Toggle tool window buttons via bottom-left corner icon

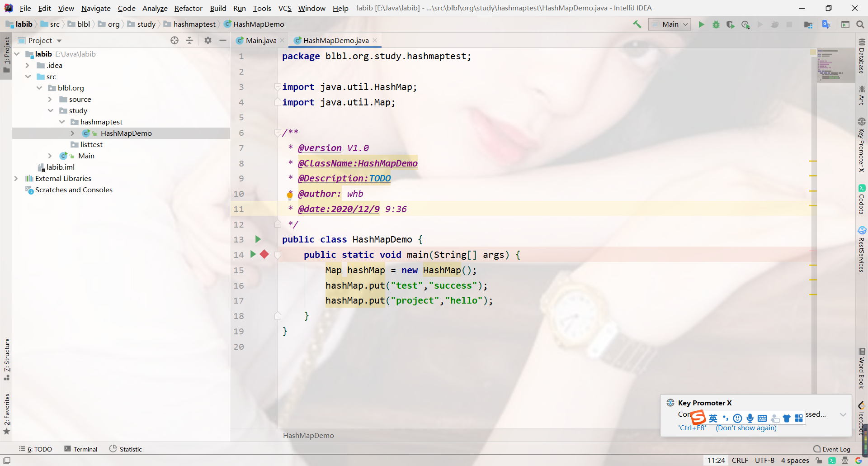pos(7,460)
